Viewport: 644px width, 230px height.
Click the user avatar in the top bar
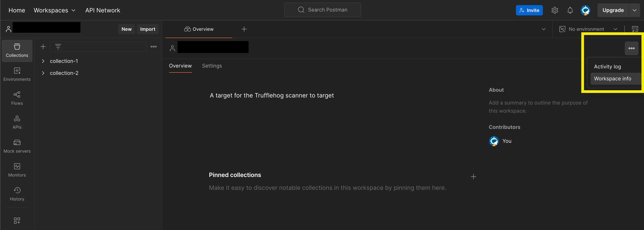tap(585, 10)
